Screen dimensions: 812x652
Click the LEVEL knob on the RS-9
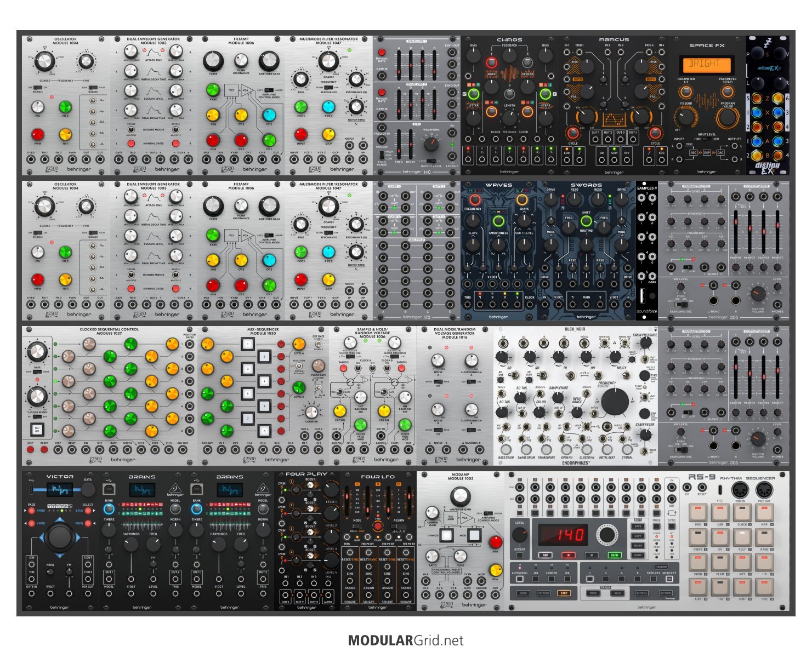520,535
